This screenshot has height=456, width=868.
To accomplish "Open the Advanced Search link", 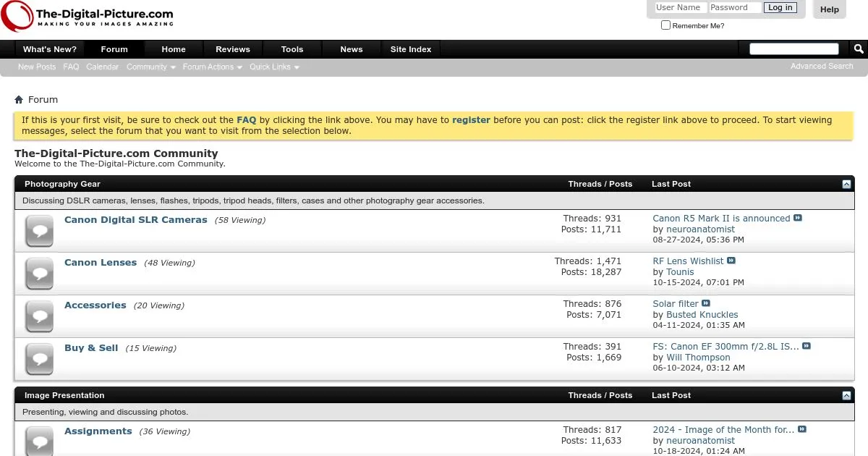I will 822,66.
